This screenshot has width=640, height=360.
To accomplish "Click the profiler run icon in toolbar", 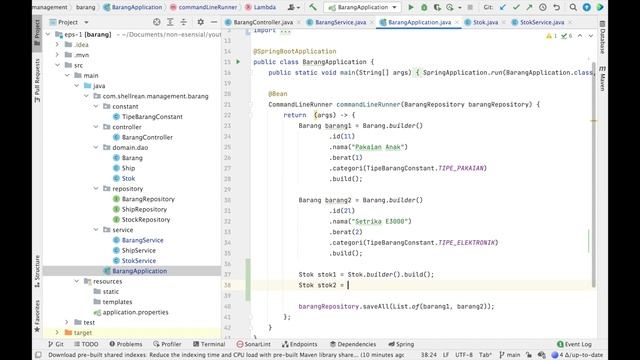I will coord(450,7).
